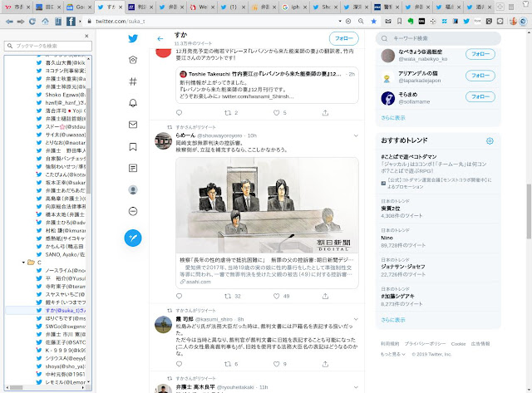
Task: Close the active すか tab
Action: [x=121, y=7]
